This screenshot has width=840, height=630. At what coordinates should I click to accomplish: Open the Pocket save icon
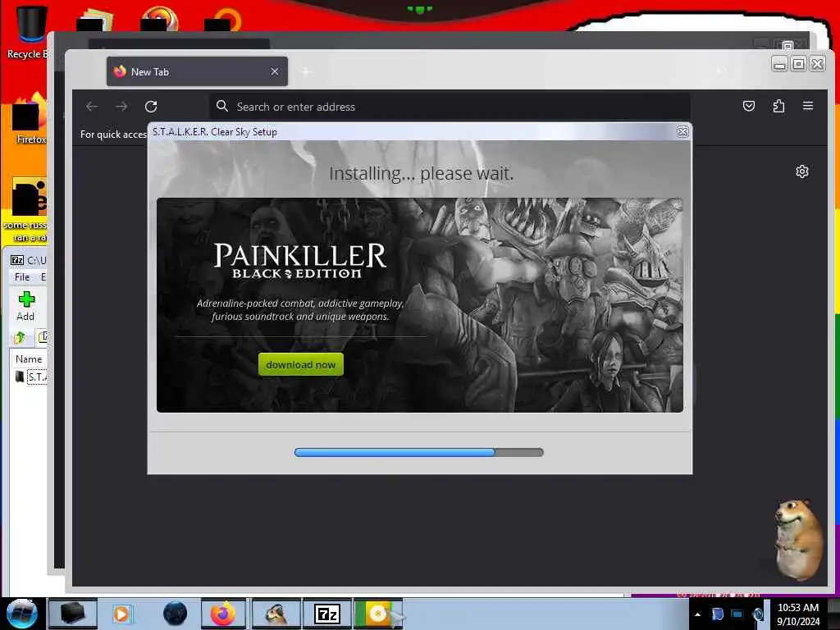point(749,106)
